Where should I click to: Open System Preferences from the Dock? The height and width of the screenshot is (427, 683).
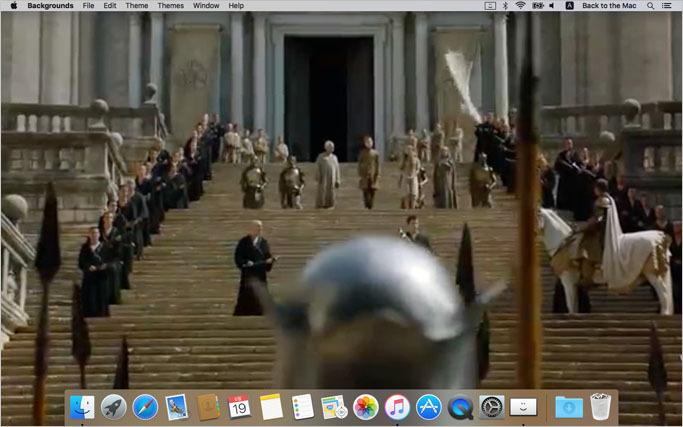pos(491,407)
